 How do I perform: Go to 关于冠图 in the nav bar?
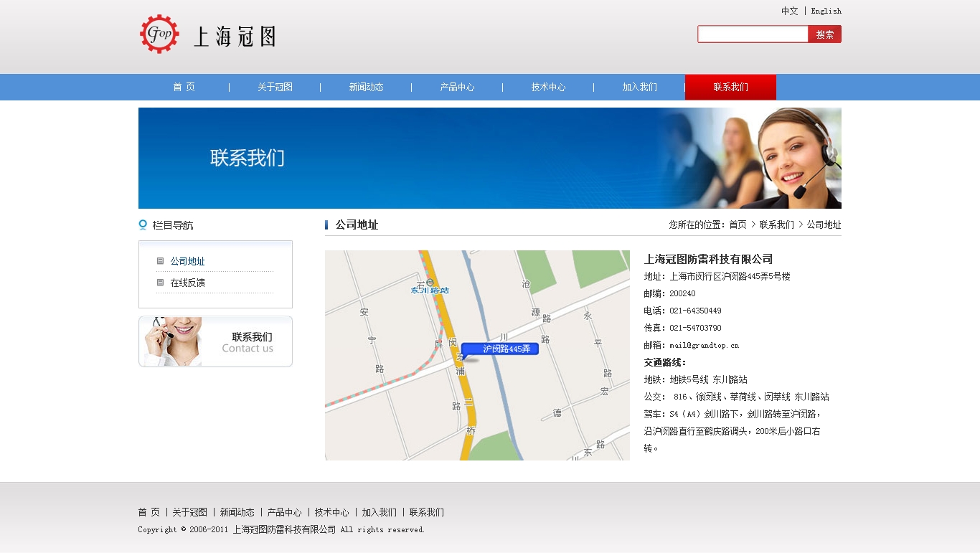pyautogui.click(x=275, y=87)
